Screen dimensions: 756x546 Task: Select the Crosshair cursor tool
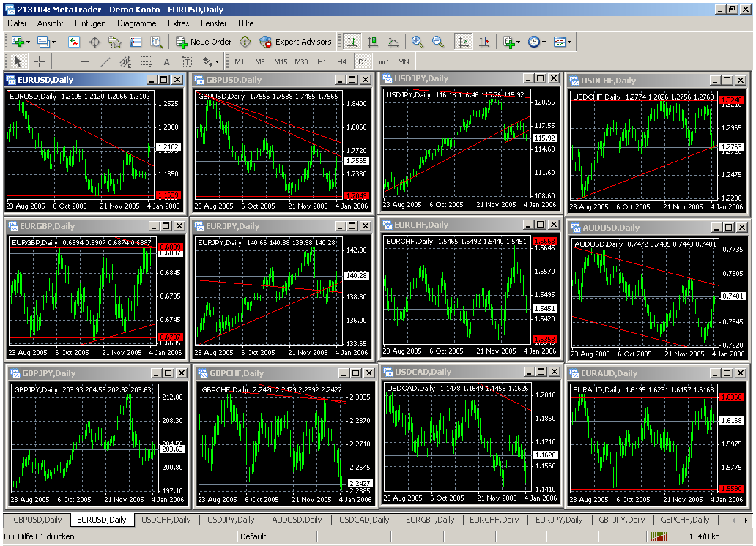[40, 61]
